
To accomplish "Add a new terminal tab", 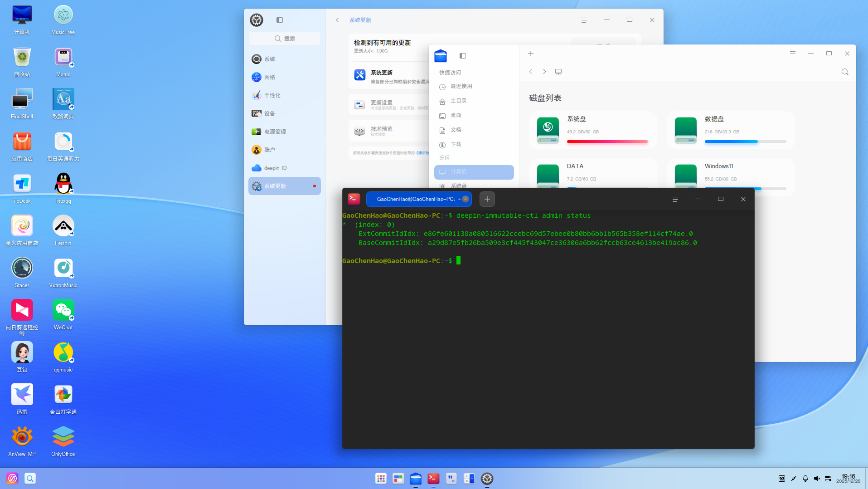I will point(487,199).
